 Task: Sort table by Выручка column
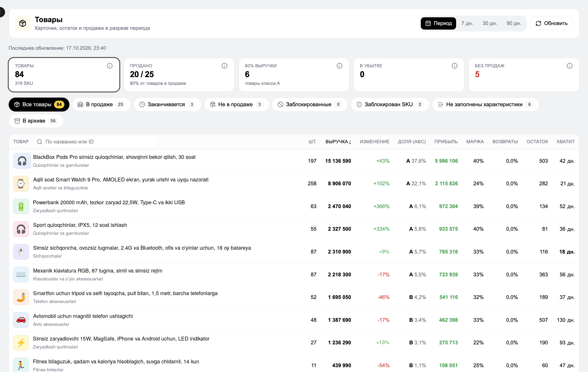click(x=338, y=142)
